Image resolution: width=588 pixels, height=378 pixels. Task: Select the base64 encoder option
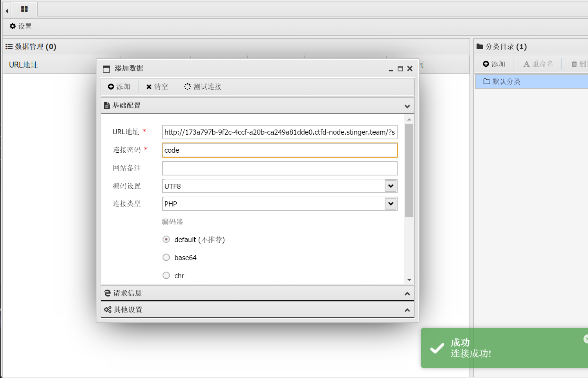pyautogui.click(x=166, y=257)
